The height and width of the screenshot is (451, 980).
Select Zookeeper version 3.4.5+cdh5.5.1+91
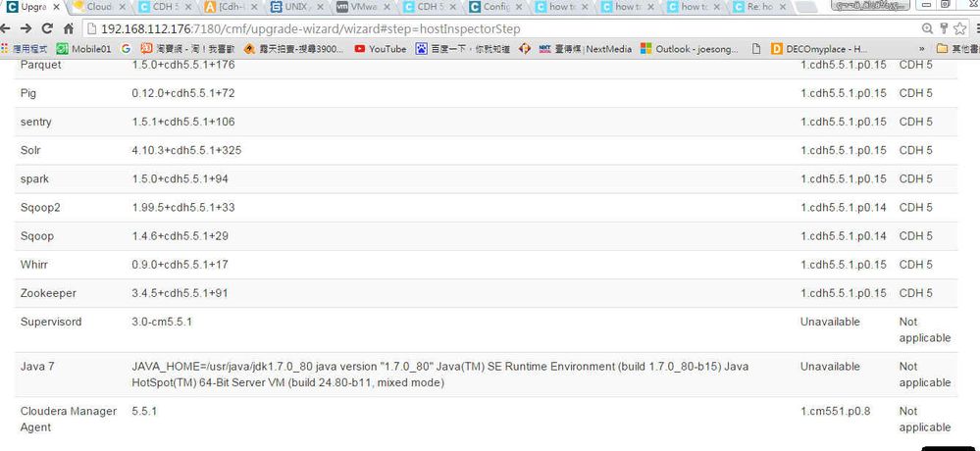coord(180,293)
